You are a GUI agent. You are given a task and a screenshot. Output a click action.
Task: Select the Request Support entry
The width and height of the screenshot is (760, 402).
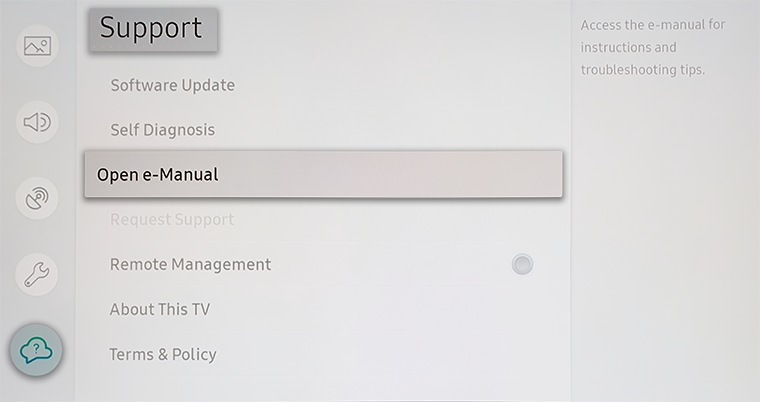point(172,220)
